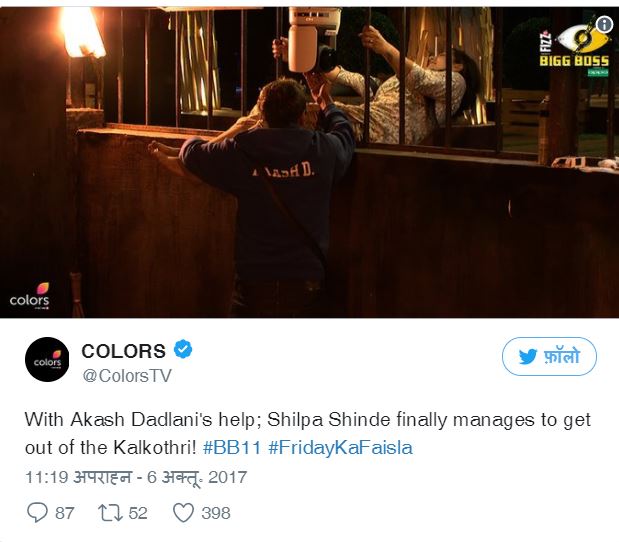Image resolution: width=619 pixels, height=542 pixels.
Task: Open the Bigg Boss tweet photo
Action: click(x=310, y=162)
